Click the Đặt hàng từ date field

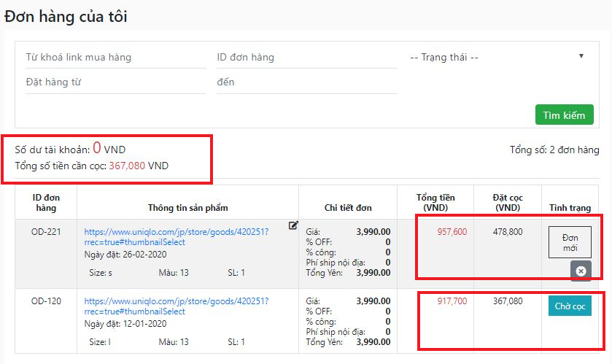pos(115,82)
